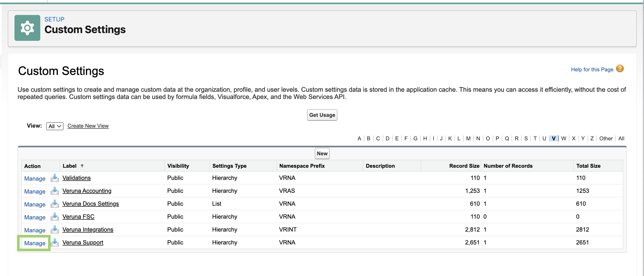Click download icon for Veruna Docs Settings
The width and height of the screenshot is (644, 276).
(x=54, y=204)
